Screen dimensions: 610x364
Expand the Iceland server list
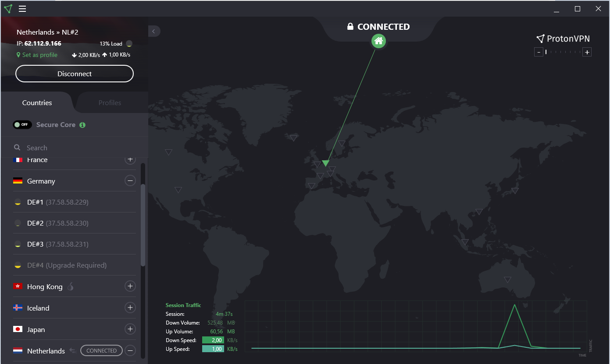coord(130,307)
